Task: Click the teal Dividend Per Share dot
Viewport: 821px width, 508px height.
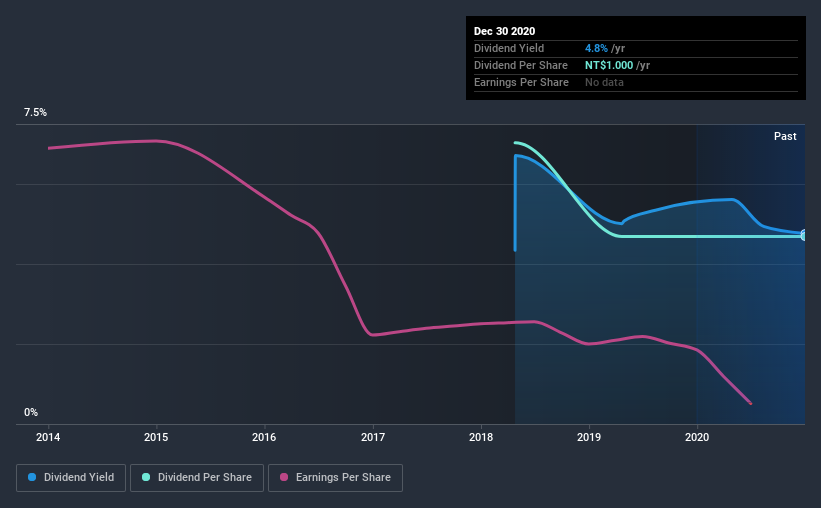Action: pyautogui.click(x=146, y=477)
